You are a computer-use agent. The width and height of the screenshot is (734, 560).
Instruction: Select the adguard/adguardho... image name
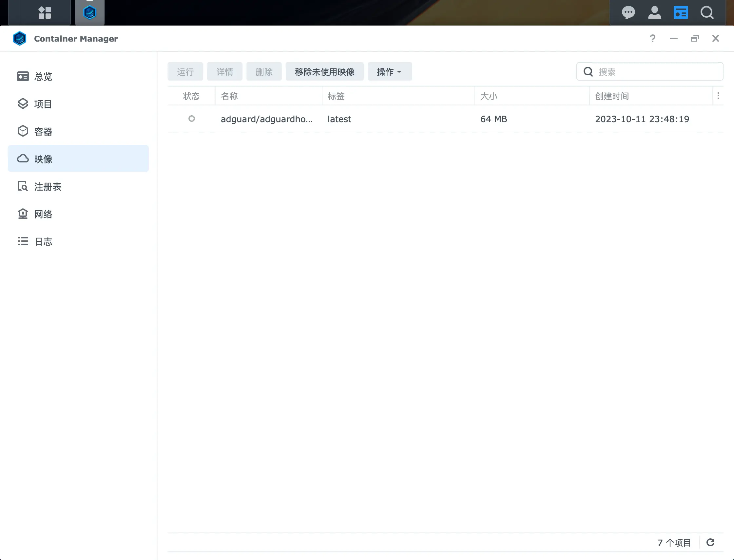[x=266, y=119]
